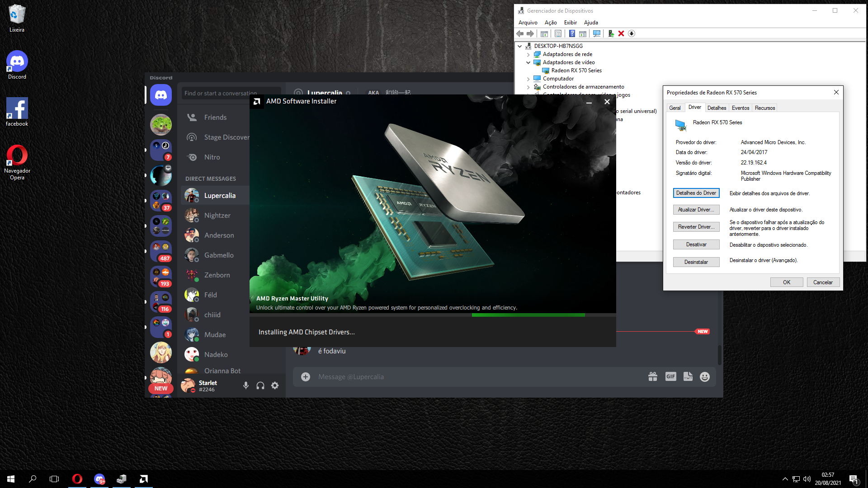Viewport: 868px width, 488px height.
Task: Open Nitro in Discord sidebar
Action: pos(215,157)
